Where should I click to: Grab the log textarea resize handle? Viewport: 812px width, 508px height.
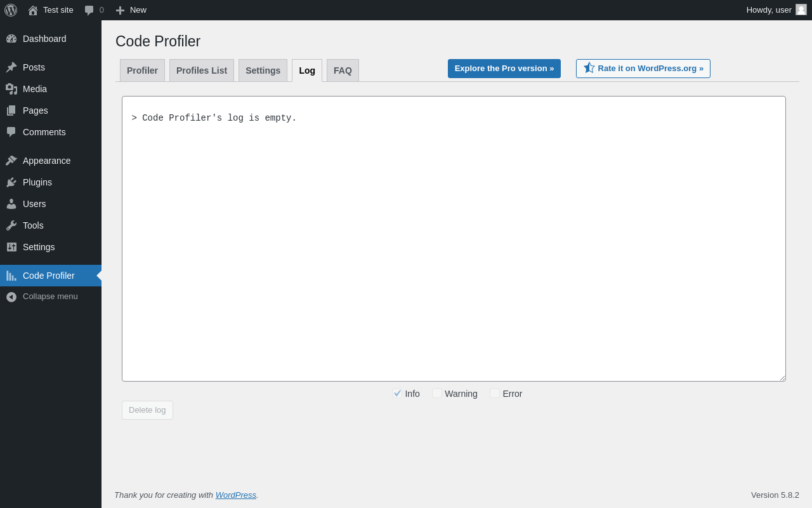(782, 378)
